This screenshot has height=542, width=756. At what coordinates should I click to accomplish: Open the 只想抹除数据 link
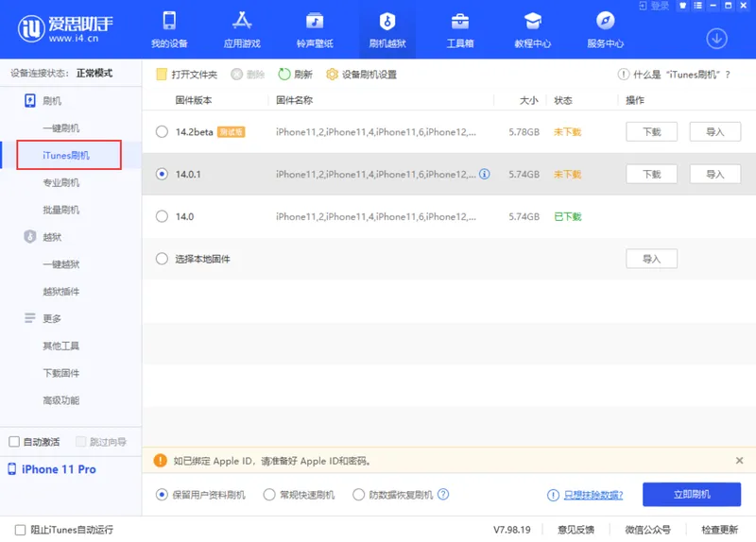coord(593,495)
